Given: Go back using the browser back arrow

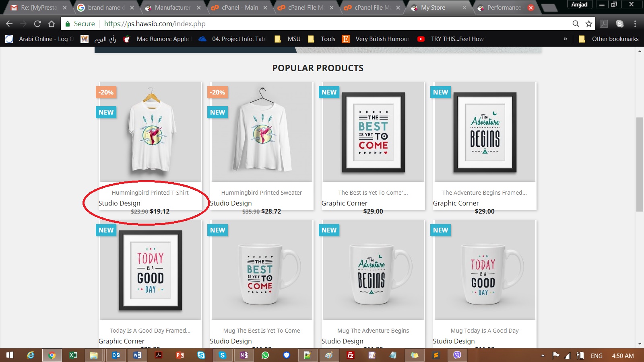Looking at the screenshot, I should click(9, 24).
